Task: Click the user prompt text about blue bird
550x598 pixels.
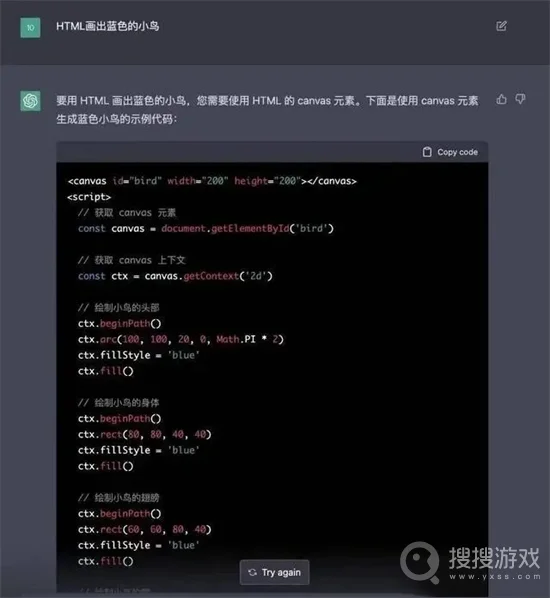Action: click(108, 26)
